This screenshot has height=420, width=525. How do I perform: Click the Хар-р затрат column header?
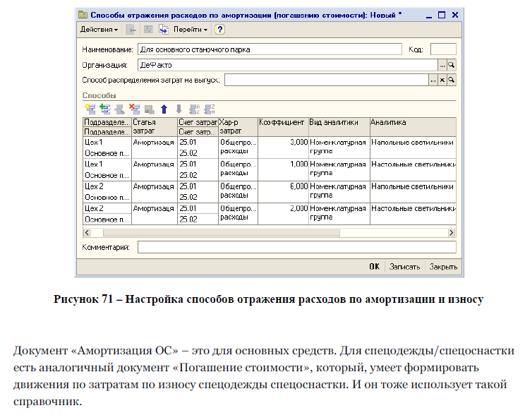(238, 126)
